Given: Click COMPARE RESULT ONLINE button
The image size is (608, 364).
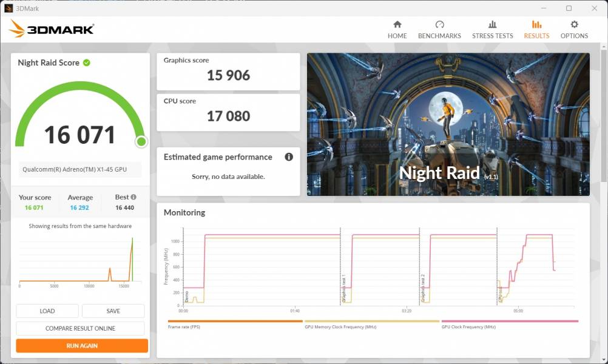Looking at the screenshot, I should (80, 328).
